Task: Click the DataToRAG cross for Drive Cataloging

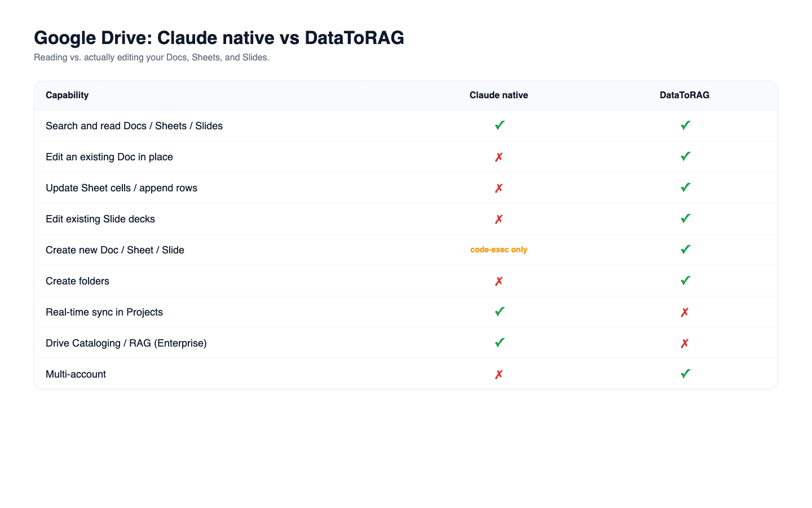Action: pos(685,343)
